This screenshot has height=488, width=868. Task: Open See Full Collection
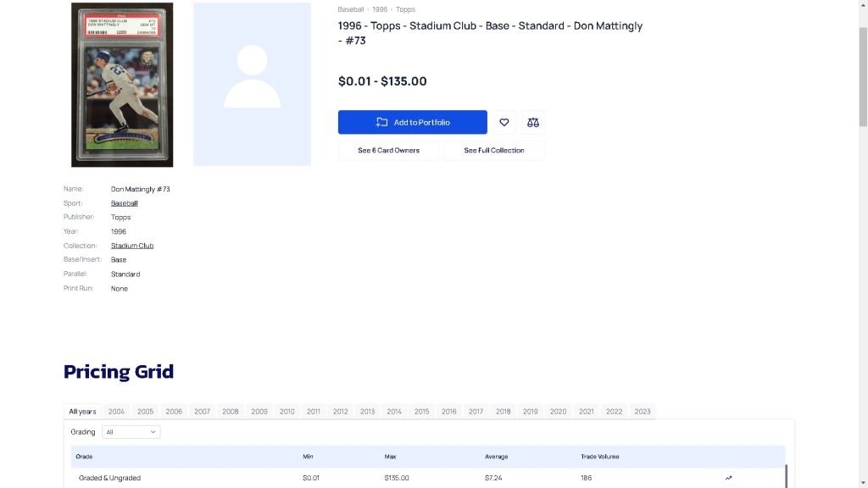click(x=494, y=150)
